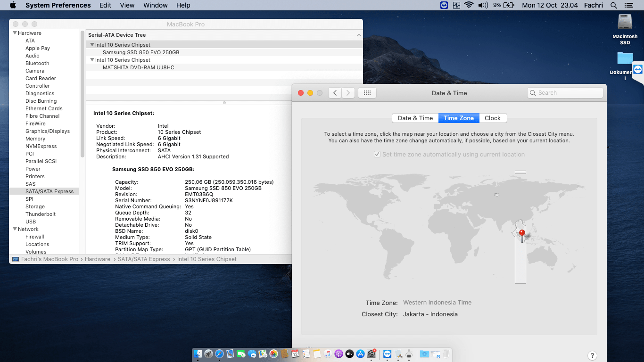Screen dimensions: 644x362
Task: Launch Safari from the Dock
Action: [219, 354]
